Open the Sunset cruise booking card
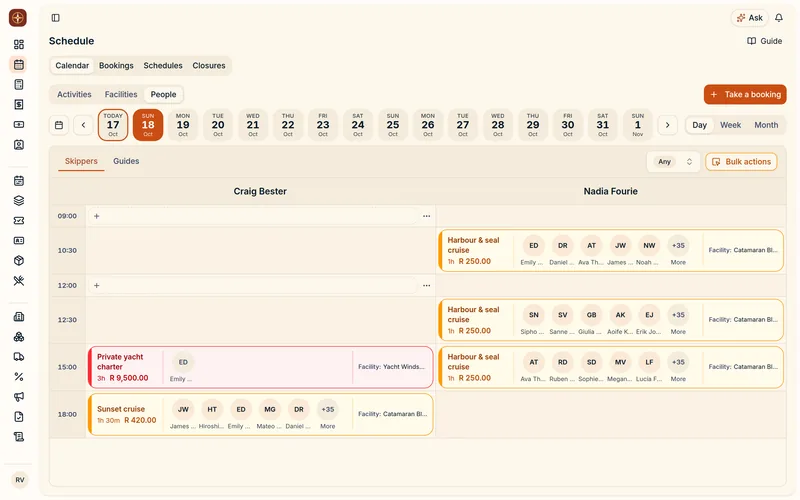 point(261,415)
